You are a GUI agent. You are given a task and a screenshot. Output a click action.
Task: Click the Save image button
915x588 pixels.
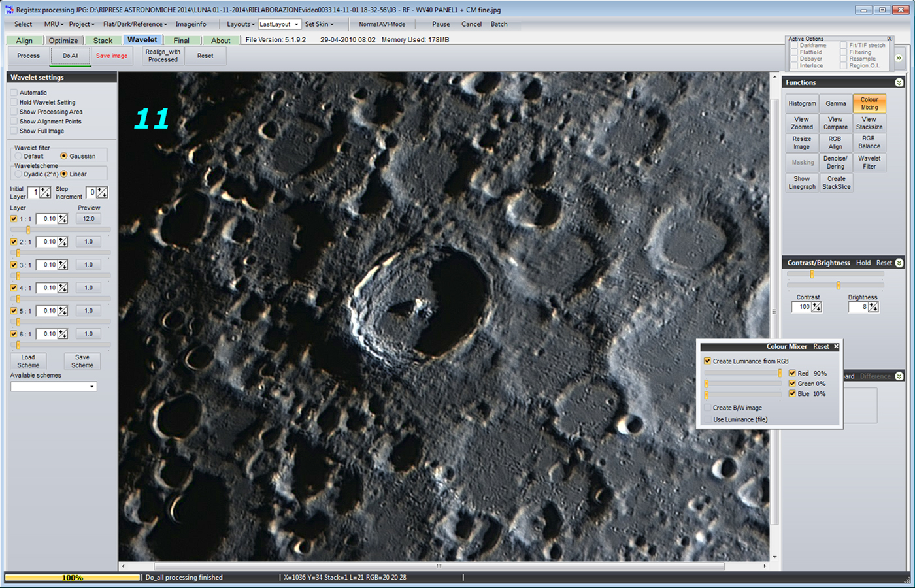coord(112,56)
